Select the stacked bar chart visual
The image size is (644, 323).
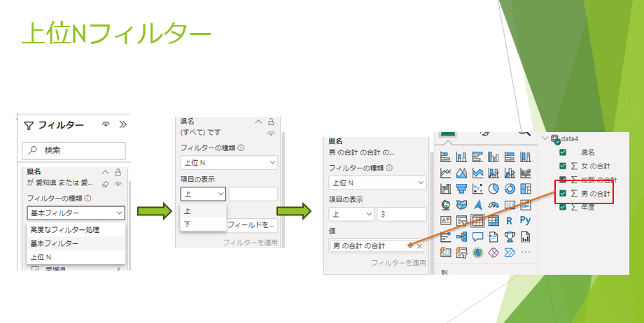click(446, 157)
